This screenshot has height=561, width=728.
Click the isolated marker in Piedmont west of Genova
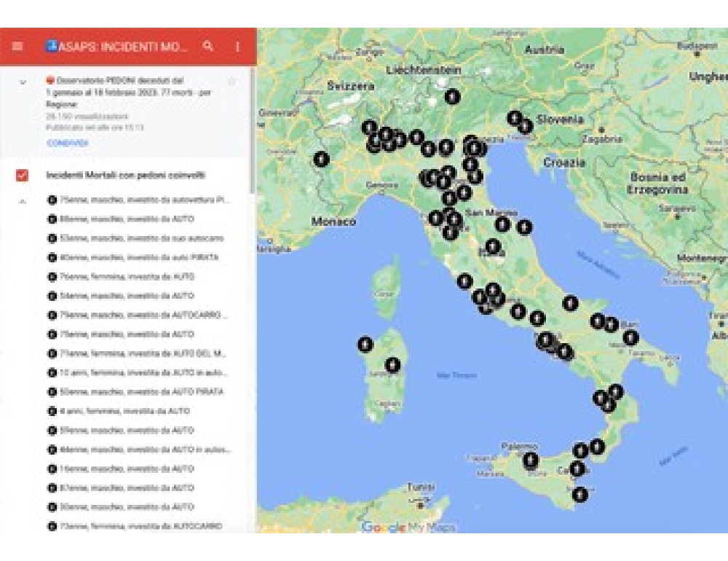pos(321,159)
